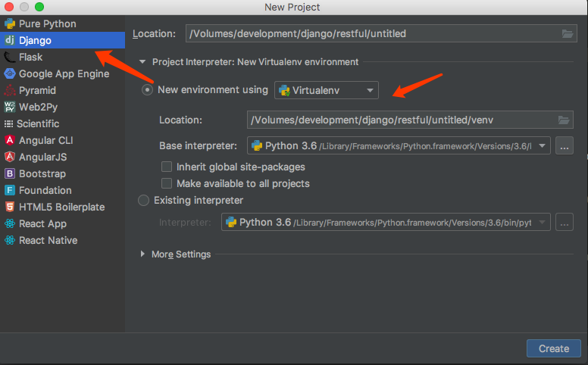Click Python icon in existing Interpreter field

231,222
